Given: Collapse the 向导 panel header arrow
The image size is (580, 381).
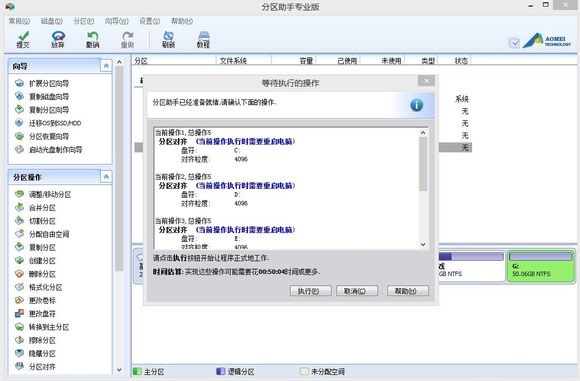Looking at the screenshot, I should point(106,66).
